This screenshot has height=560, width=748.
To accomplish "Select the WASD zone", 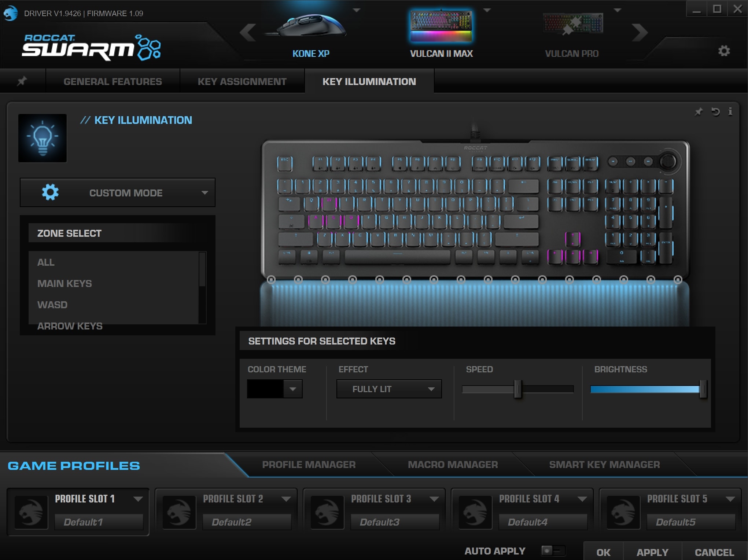I will point(52,305).
